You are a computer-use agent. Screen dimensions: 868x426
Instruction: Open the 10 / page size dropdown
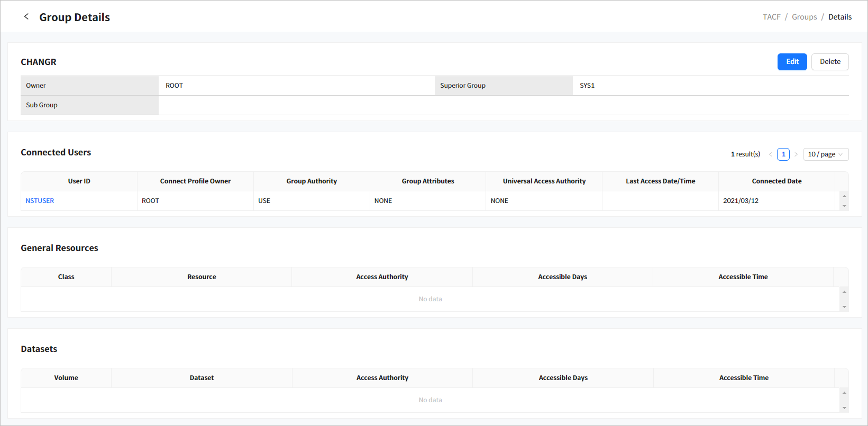point(825,154)
